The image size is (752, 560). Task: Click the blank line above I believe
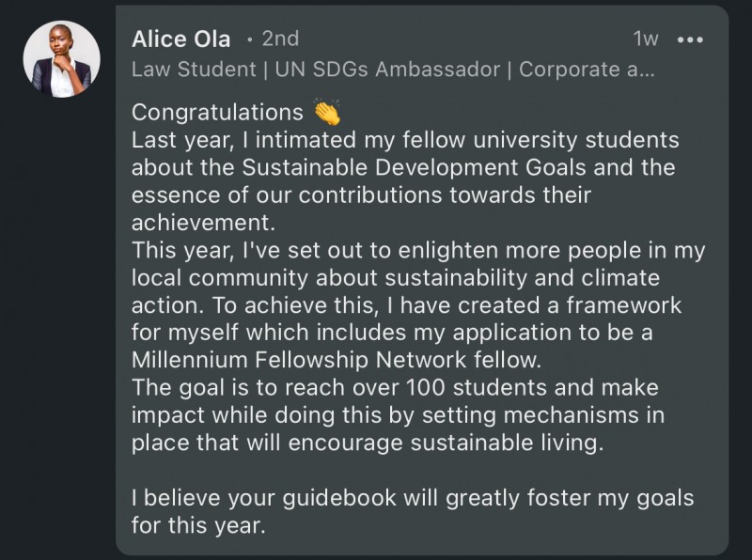[x=413, y=471]
